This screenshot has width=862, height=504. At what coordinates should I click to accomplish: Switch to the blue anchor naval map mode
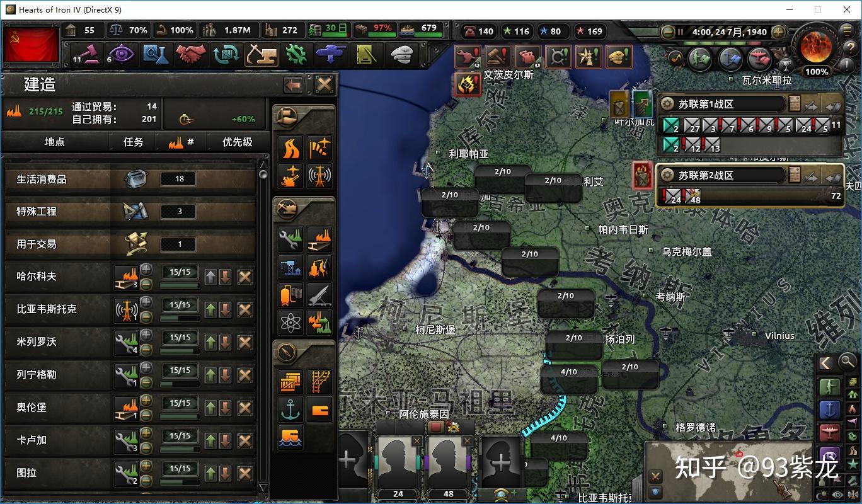(x=830, y=409)
